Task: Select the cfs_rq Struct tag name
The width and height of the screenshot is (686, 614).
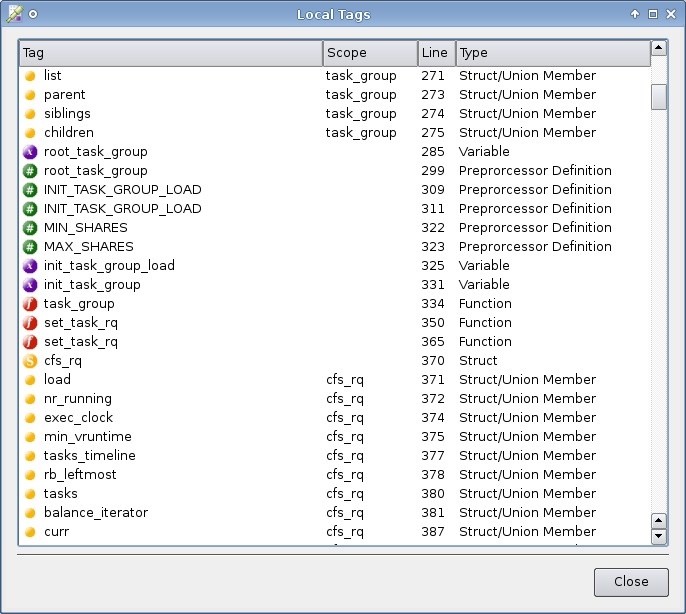Action: pos(63,361)
